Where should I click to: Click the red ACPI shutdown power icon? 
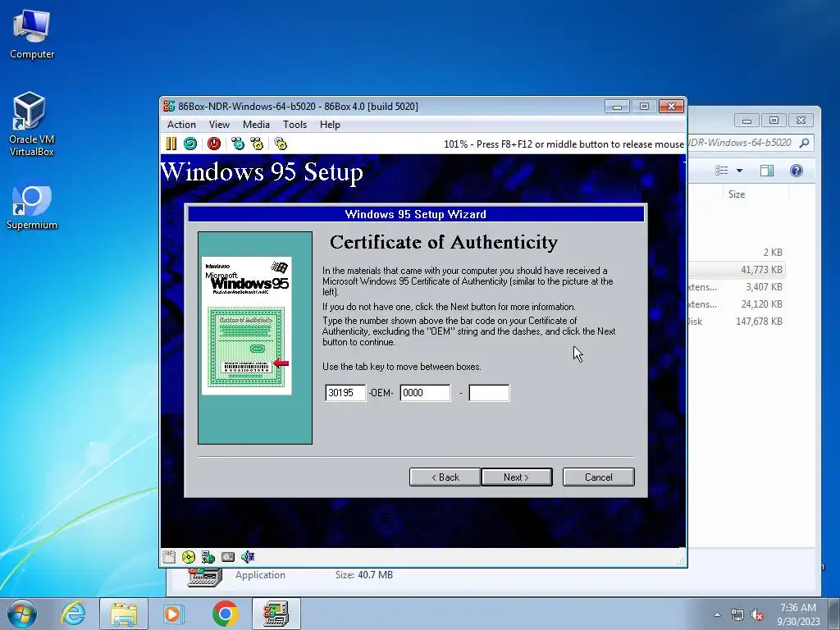point(214,144)
